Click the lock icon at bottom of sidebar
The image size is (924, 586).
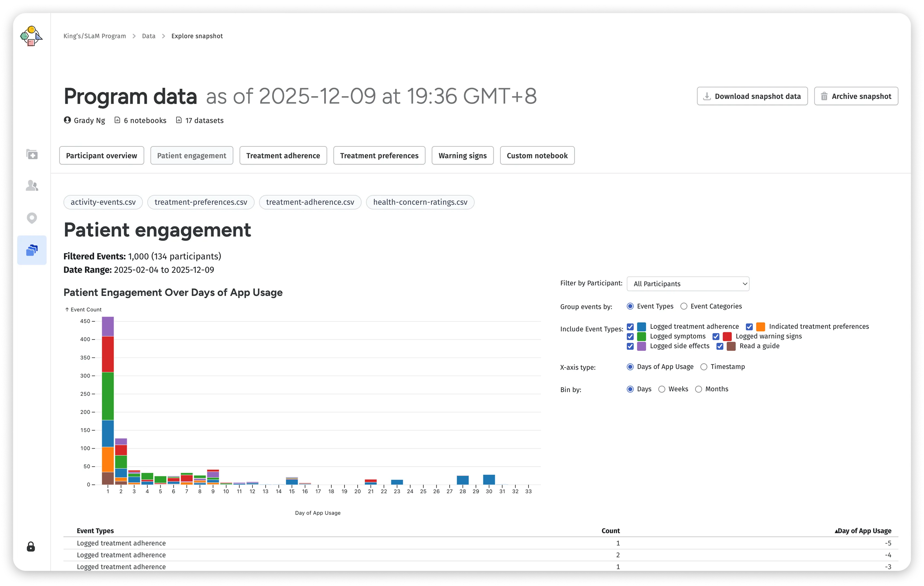tap(31, 547)
